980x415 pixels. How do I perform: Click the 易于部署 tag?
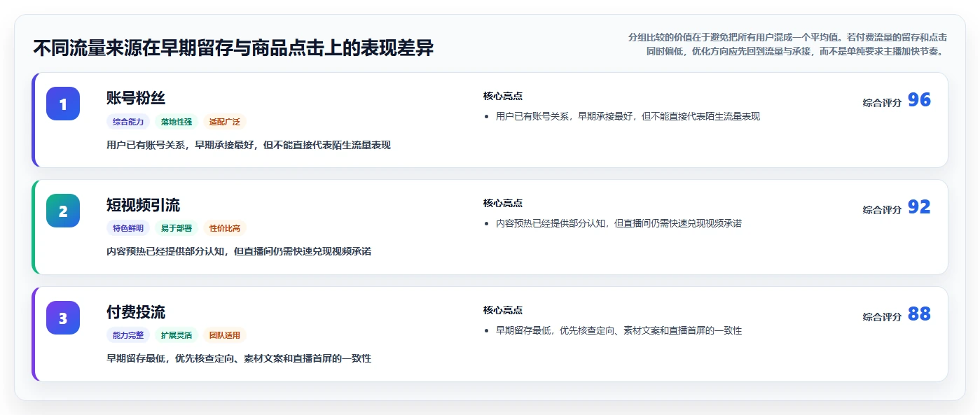click(x=177, y=228)
